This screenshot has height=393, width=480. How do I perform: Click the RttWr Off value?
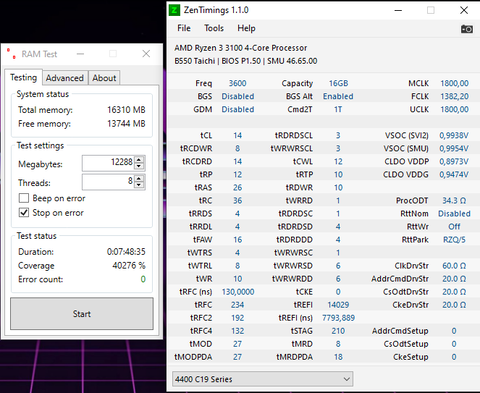tap(454, 226)
